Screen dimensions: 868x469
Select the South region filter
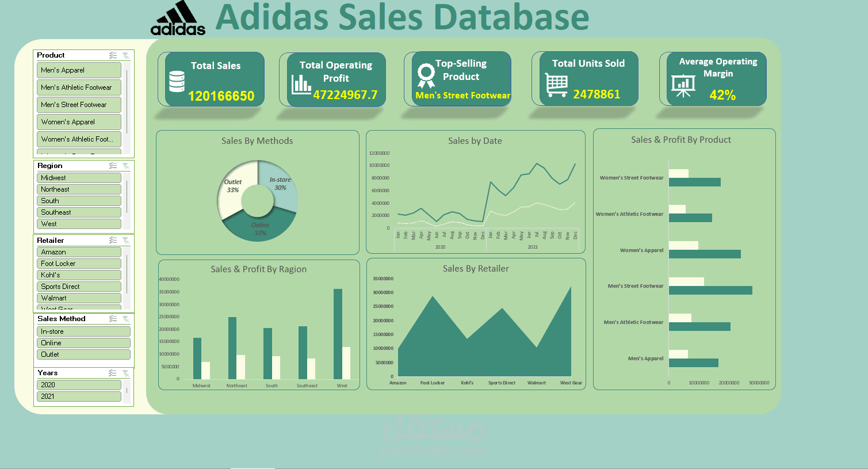[79, 201]
